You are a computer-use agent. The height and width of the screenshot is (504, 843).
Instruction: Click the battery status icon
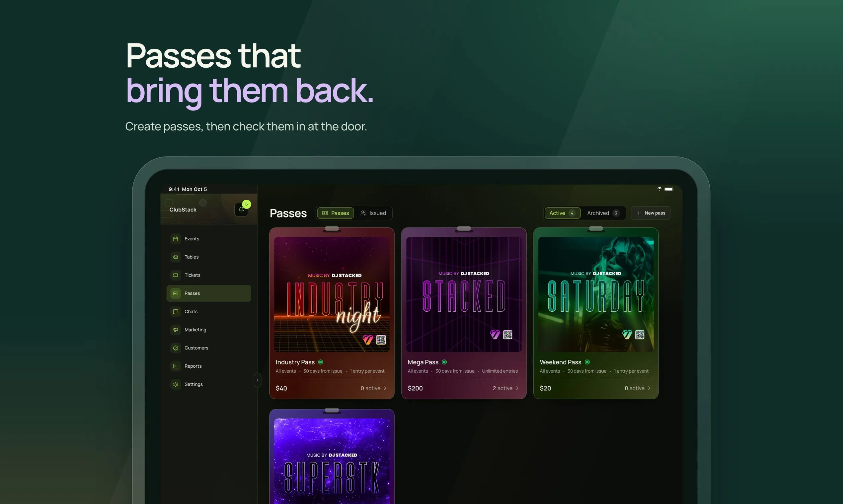coord(669,189)
